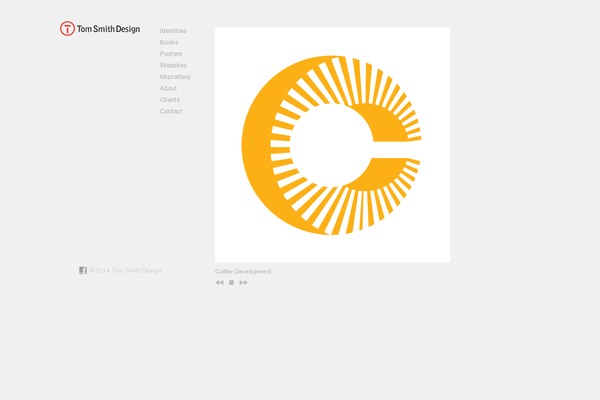Open the Identities menu item
Viewport: 600px width, 400px height.
pyautogui.click(x=173, y=31)
